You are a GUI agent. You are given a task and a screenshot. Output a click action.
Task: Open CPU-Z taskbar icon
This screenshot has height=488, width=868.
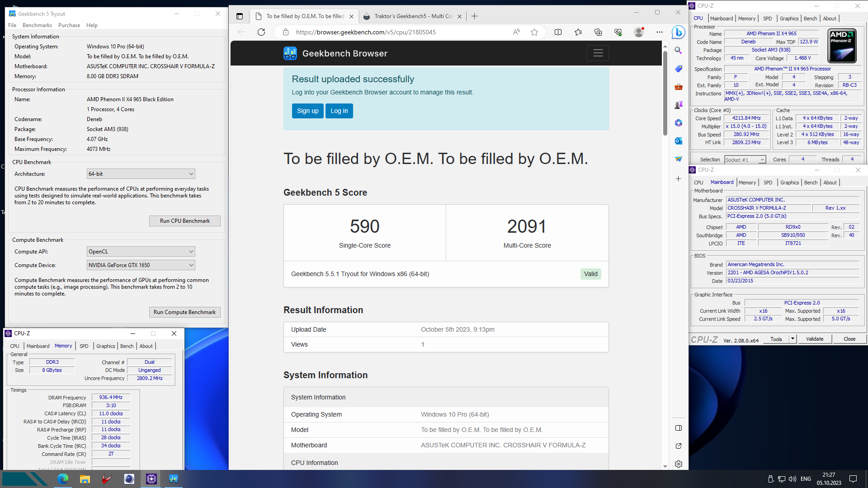151,479
